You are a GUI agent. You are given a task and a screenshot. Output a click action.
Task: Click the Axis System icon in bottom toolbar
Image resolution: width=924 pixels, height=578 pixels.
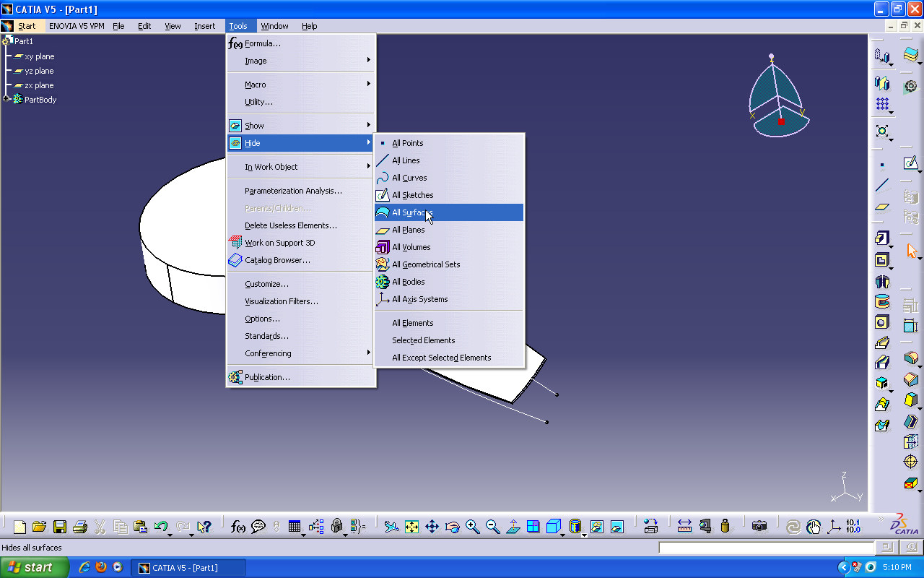(834, 527)
